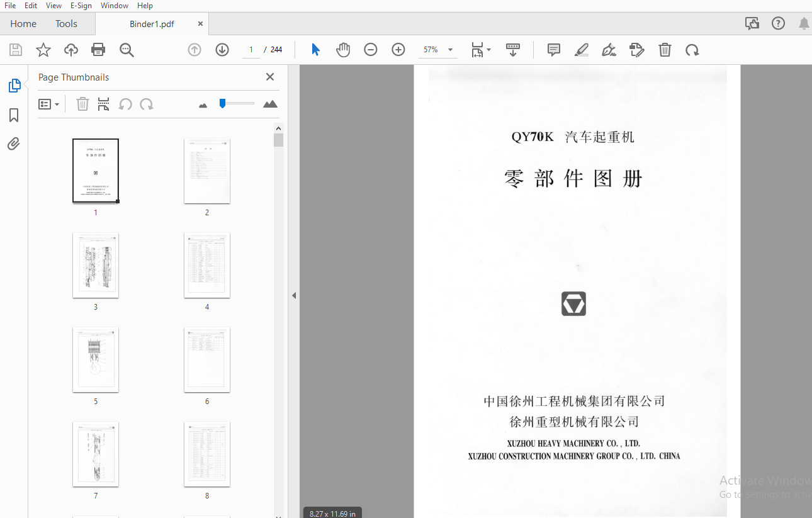Open the share or chat icon at top right
The height and width of the screenshot is (518, 812).
pos(752,24)
